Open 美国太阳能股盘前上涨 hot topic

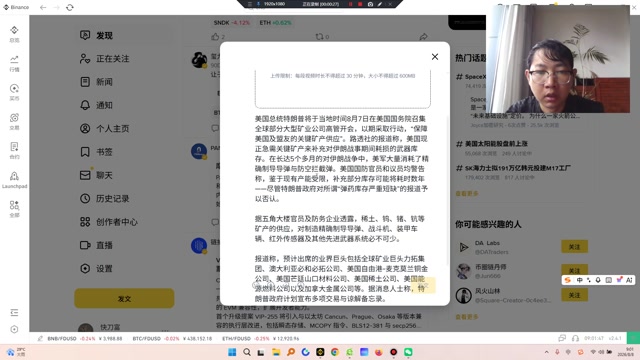tap(496, 144)
